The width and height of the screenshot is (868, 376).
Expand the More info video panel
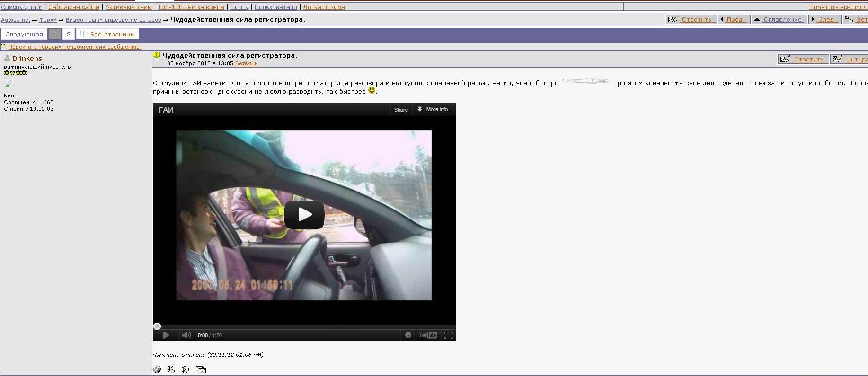433,109
